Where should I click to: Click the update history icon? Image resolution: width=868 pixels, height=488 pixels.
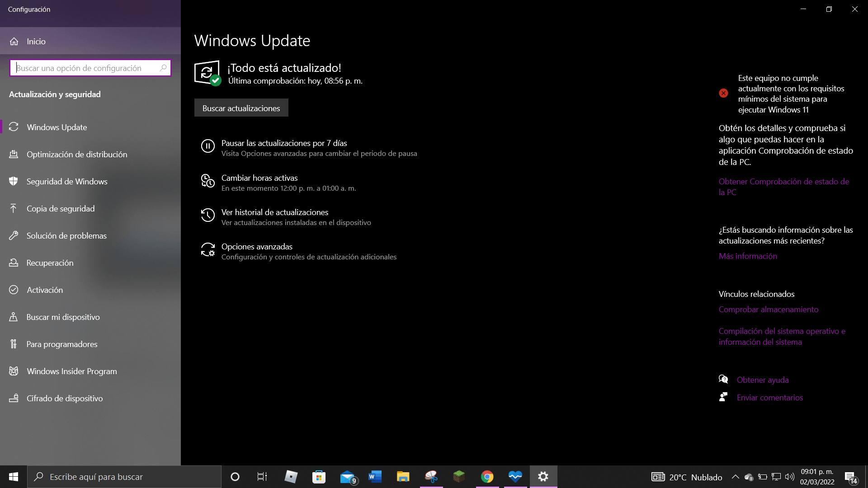[x=208, y=215]
